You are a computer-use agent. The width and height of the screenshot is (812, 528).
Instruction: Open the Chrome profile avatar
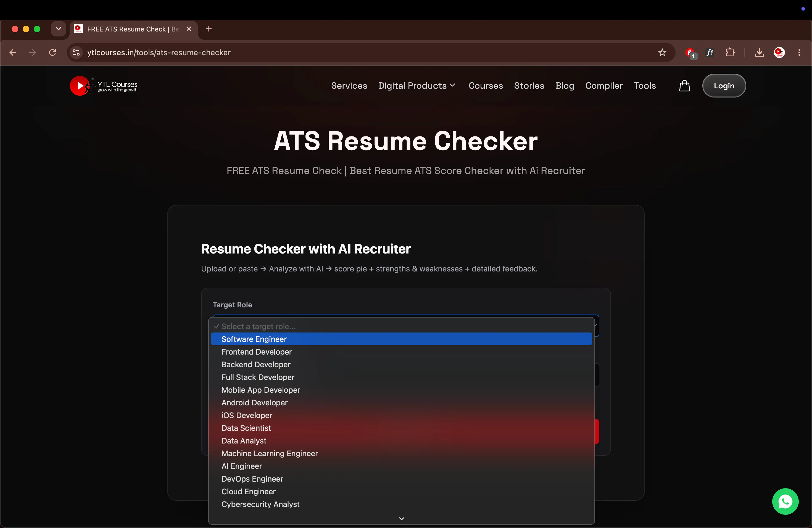click(779, 52)
